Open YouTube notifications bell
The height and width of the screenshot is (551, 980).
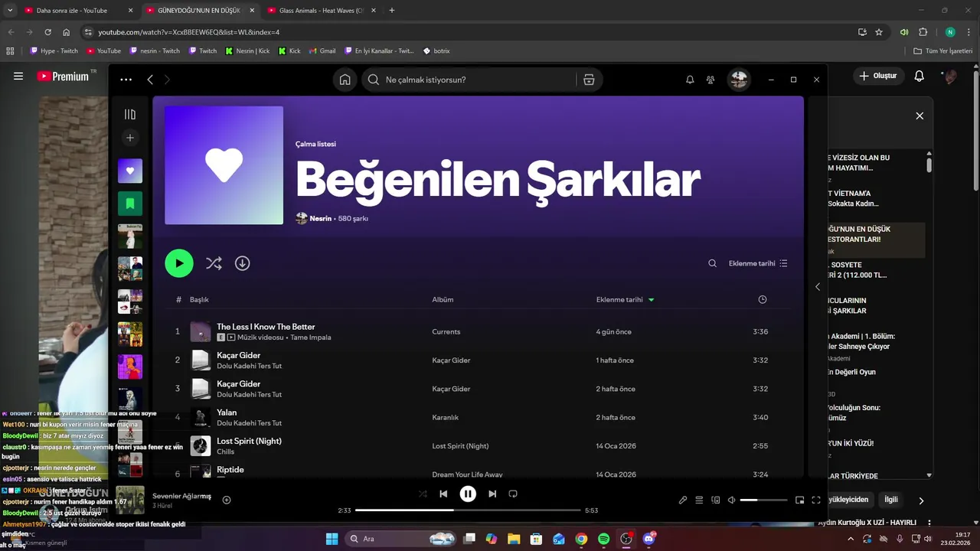click(x=920, y=76)
